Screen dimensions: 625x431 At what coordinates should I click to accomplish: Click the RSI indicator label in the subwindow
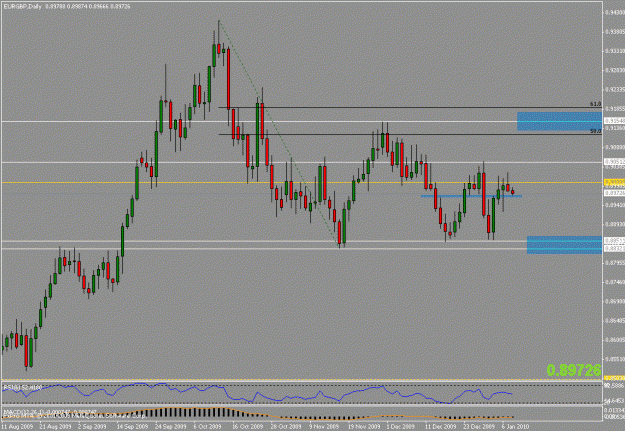click(22, 387)
